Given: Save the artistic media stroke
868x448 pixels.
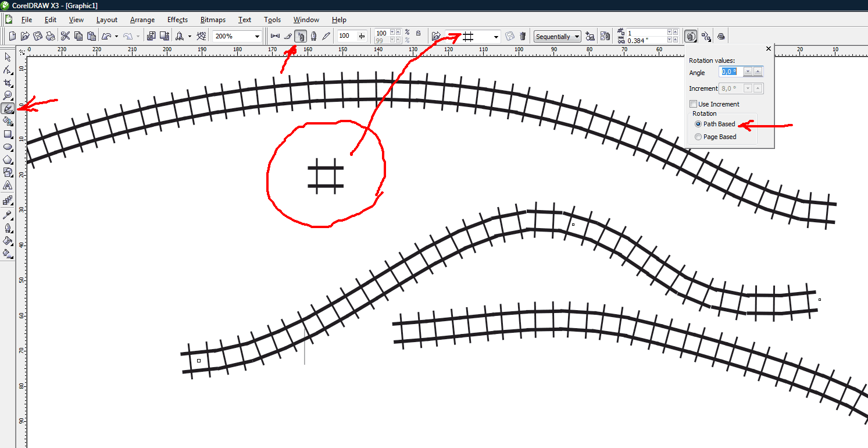Looking at the screenshot, I should (510, 36).
